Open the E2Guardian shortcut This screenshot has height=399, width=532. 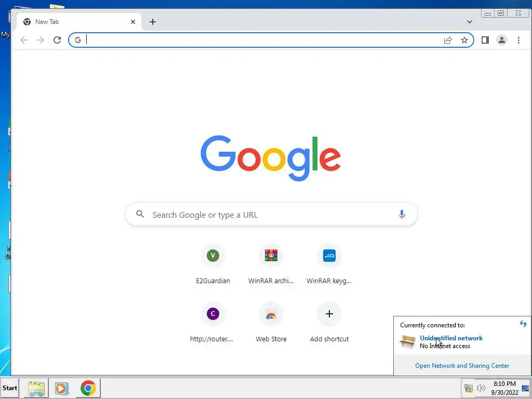[213, 264]
